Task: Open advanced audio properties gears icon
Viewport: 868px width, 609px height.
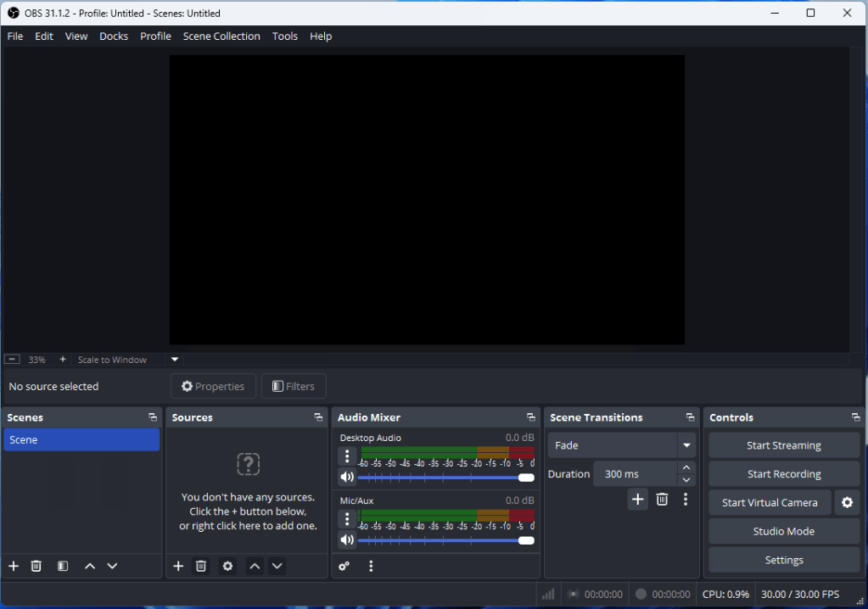Action: pos(344,566)
